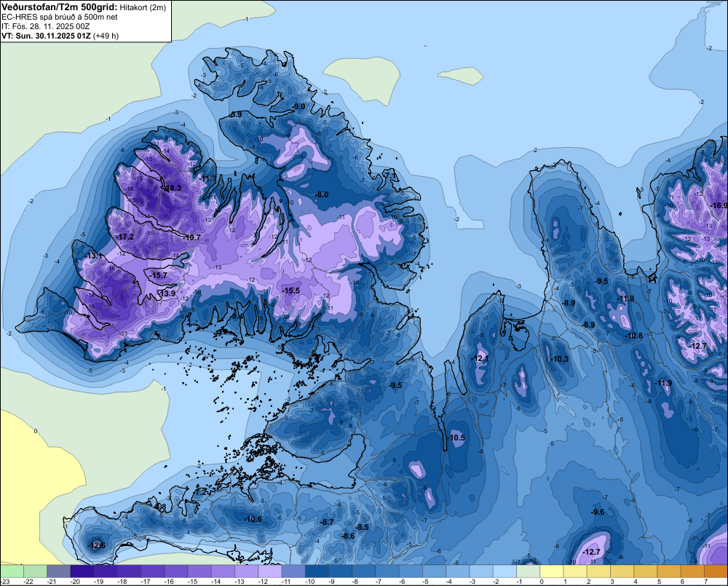Click the -16.9 temperature value on the map
This screenshot has width=728, height=586.
point(719,205)
